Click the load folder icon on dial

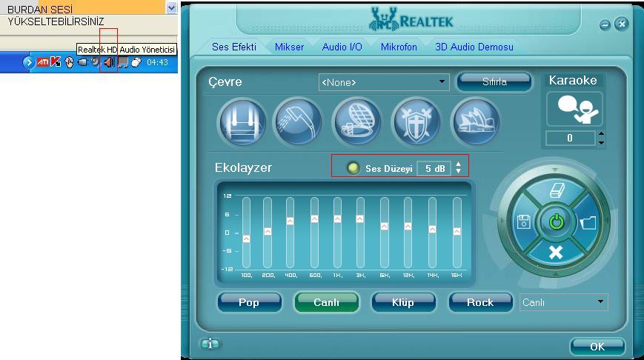point(588,222)
